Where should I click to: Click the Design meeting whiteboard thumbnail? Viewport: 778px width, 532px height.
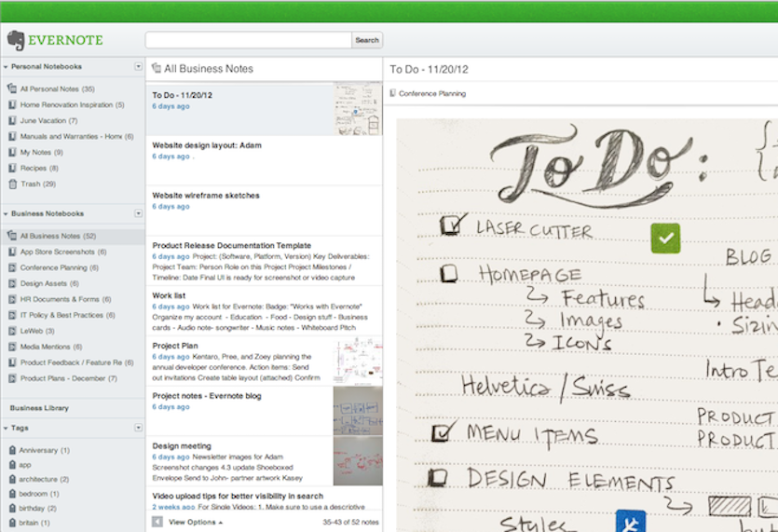point(358,461)
